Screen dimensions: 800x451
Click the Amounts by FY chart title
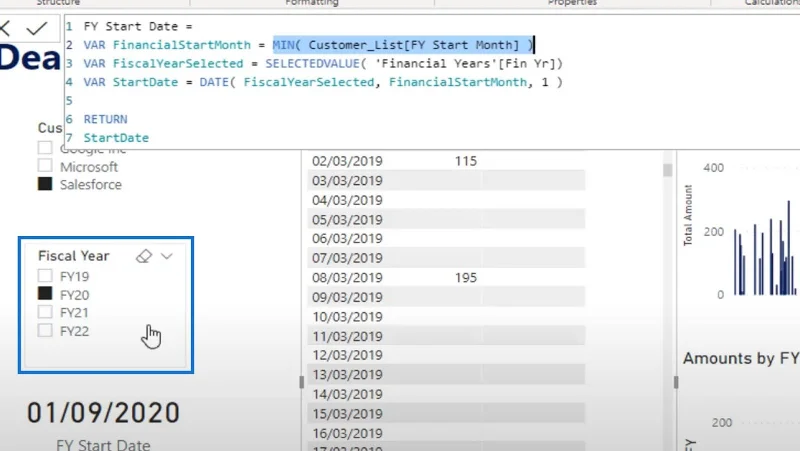[741, 359]
